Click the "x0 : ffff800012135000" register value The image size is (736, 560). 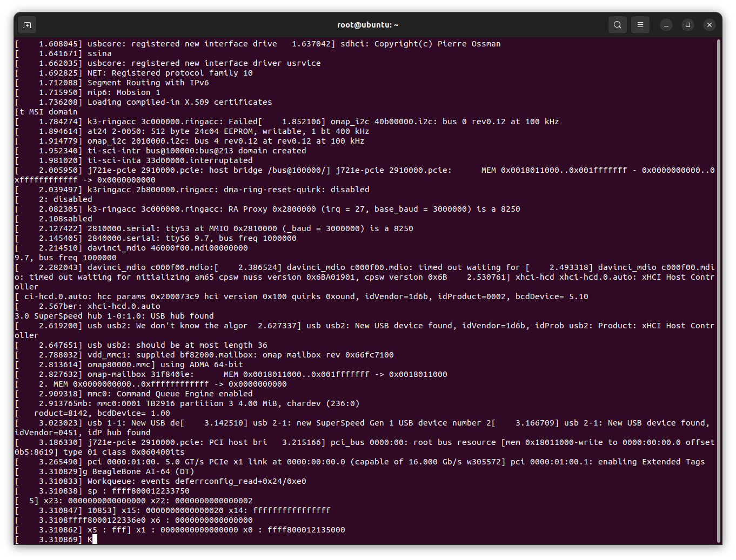click(294, 530)
